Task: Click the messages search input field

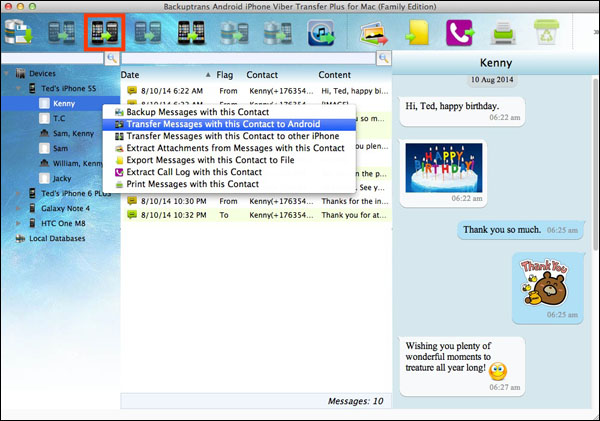Action: coord(249,58)
